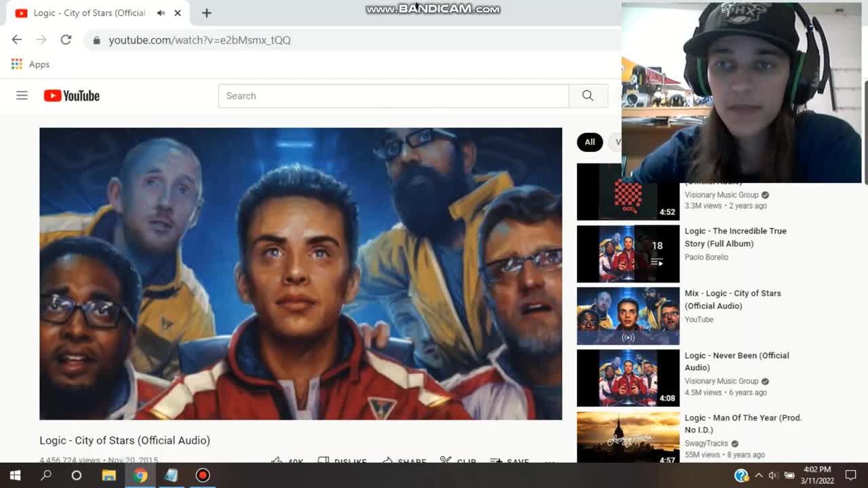Screen dimensions: 868x488
Task: Open the checkered 4:52 video thumbnail
Action: pos(628,192)
